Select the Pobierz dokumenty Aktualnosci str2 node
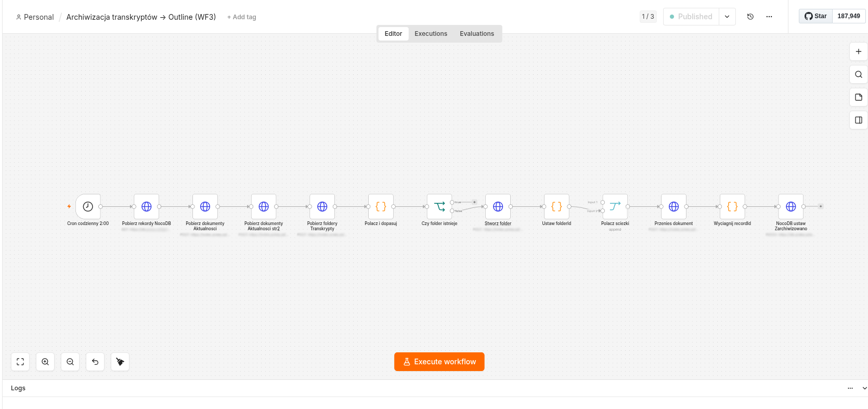 [x=264, y=206]
